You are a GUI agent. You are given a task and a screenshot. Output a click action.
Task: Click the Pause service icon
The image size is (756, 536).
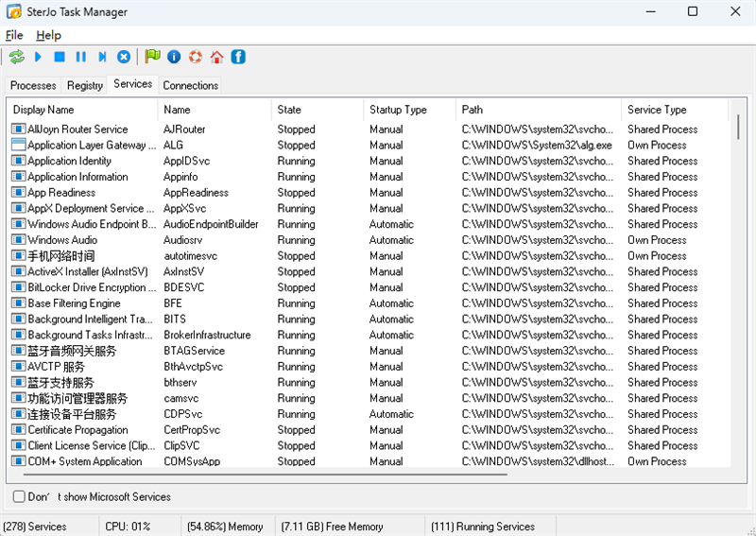[x=81, y=57]
